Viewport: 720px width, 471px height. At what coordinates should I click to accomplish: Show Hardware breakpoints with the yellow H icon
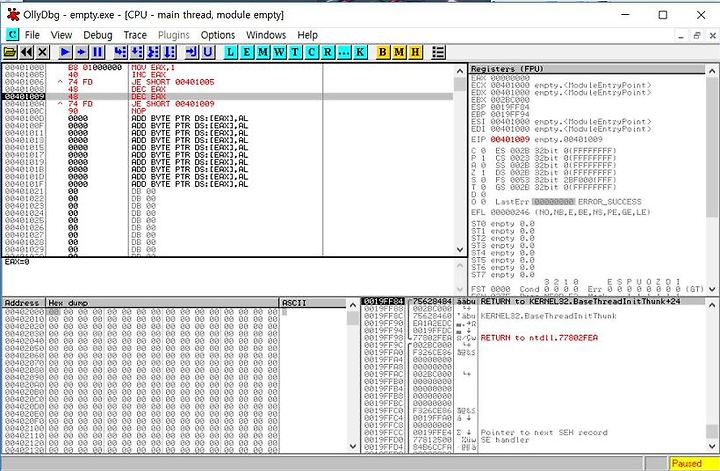click(x=415, y=52)
